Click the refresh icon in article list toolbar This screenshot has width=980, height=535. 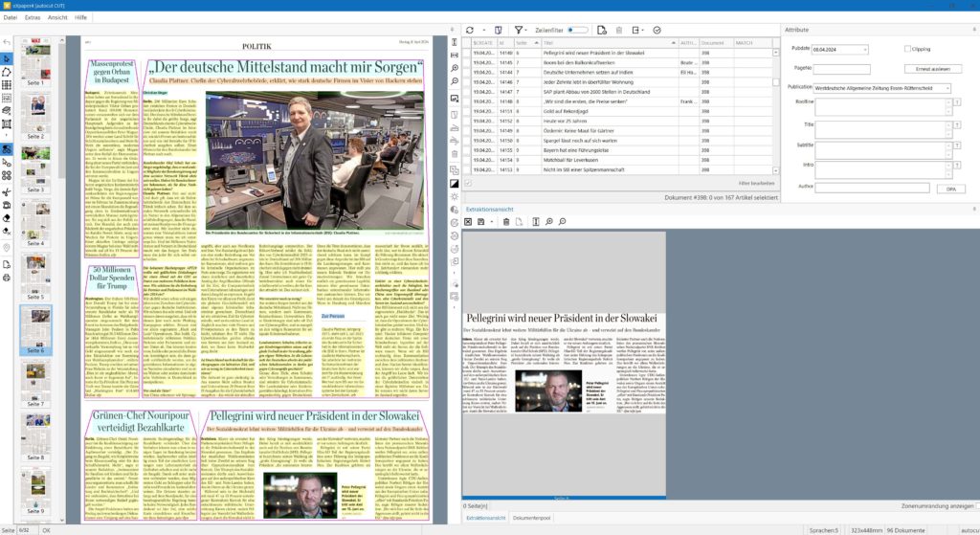(x=469, y=31)
